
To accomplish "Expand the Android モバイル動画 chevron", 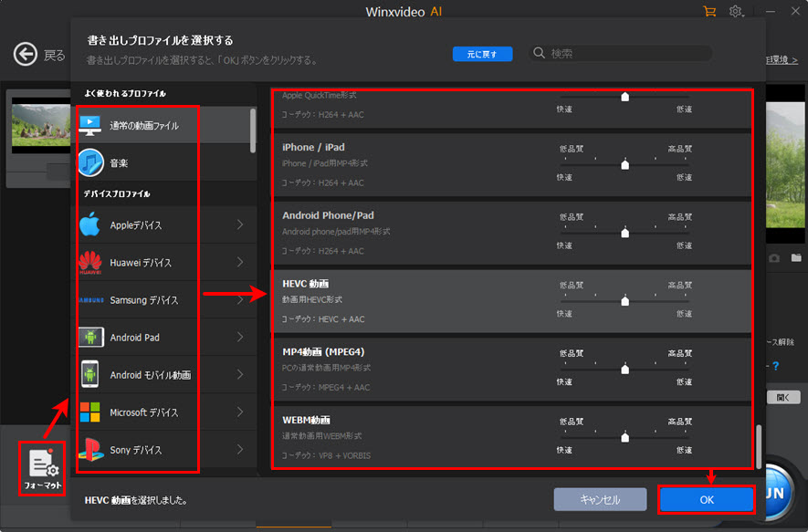I will tap(240, 374).
